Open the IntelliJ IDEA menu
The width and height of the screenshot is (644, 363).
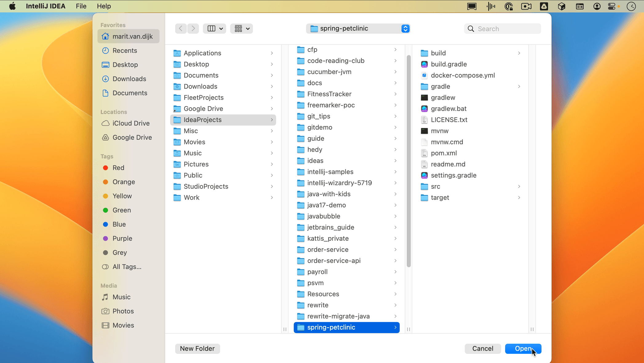pyautogui.click(x=46, y=6)
